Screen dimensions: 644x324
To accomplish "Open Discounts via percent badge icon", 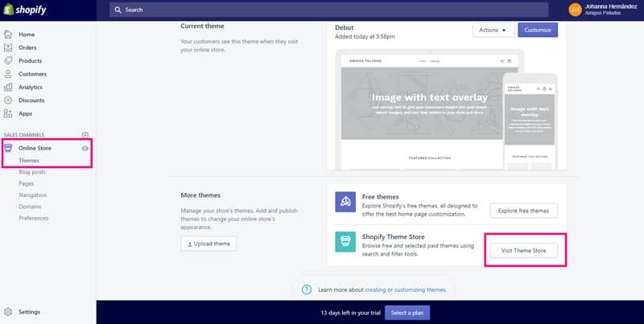I will pyautogui.click(x=8, y=100).
